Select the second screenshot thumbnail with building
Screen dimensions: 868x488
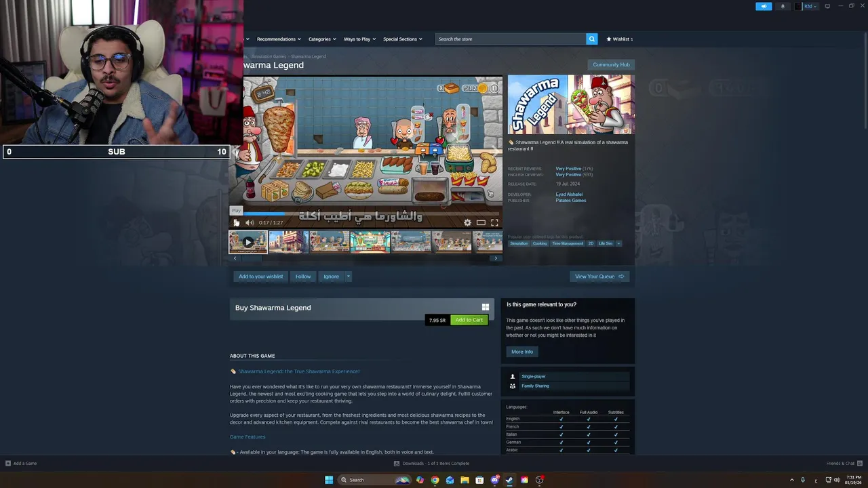(288, 242)
